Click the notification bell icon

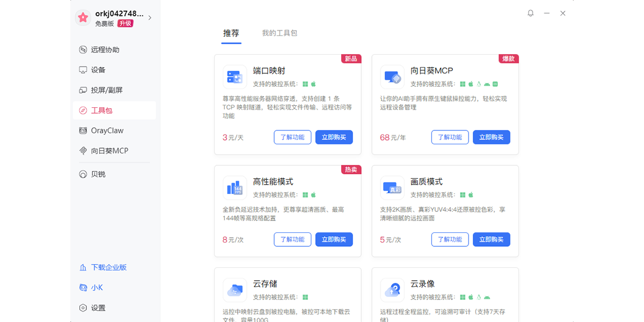click(x=530, y=13)
